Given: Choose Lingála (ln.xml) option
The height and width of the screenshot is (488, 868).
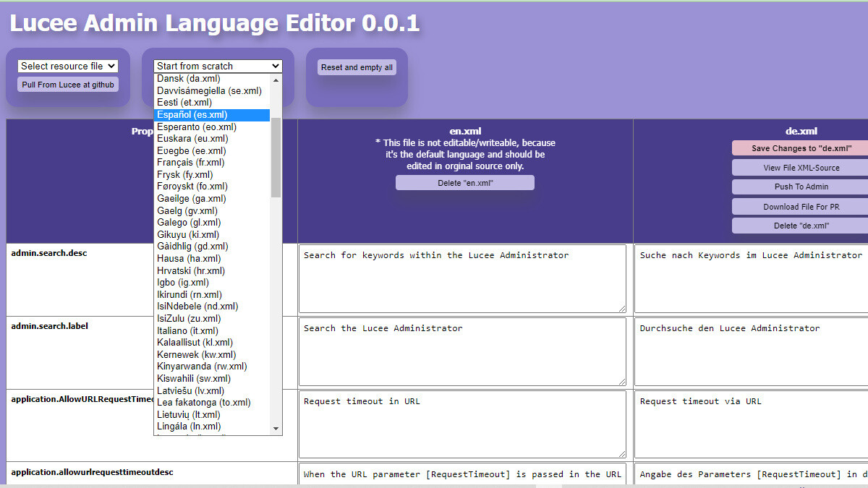Looking at the screenshot, I should click(x=212, y=427).
